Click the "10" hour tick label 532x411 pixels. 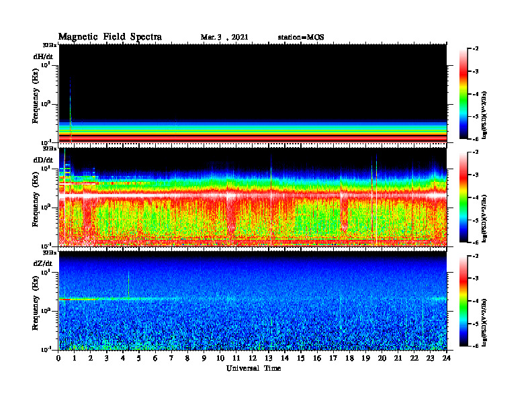pos(220,358)
